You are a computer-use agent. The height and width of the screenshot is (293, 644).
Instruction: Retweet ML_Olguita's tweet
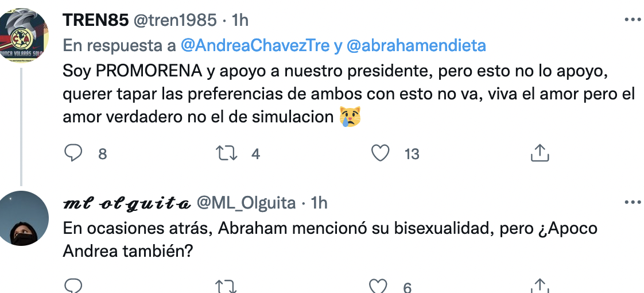click(226, 287)
